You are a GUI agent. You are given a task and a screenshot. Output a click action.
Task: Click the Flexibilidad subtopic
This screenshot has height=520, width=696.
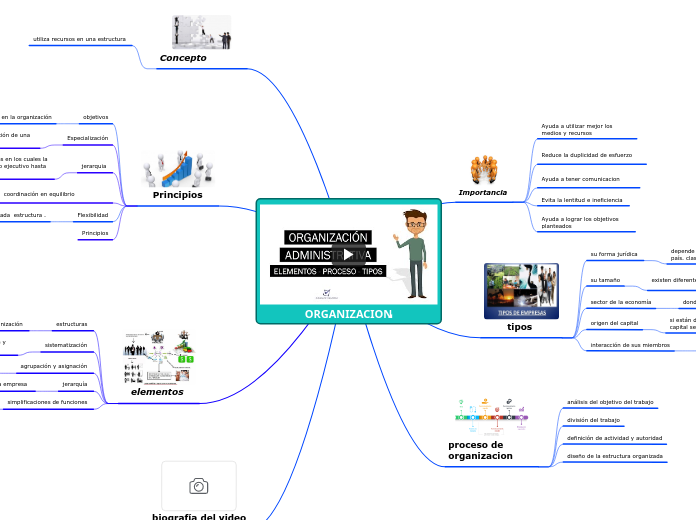92,215
